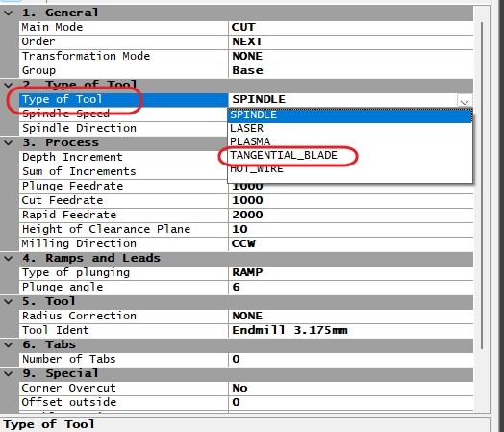Image resolution: width=504 pixels, height=432 pixels.
Task: Click the NEXT value of Order
Action: click(x=247, y=41)
